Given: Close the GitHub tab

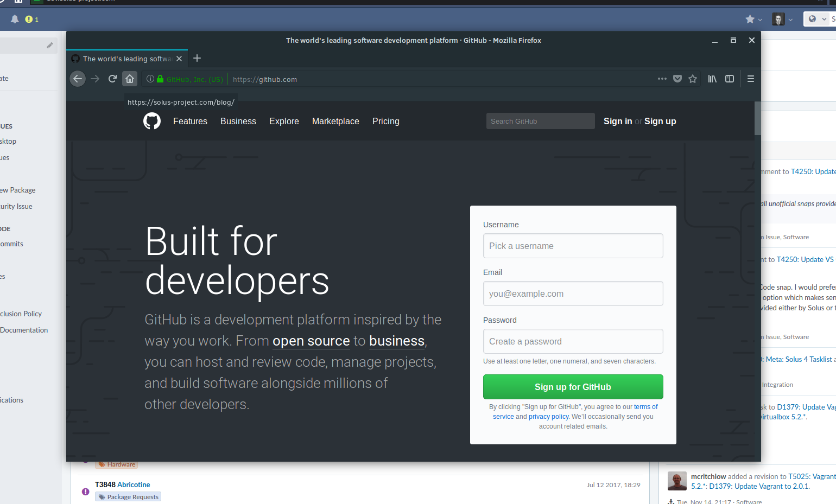Looking at the screenshot, I should coord(179,59).
